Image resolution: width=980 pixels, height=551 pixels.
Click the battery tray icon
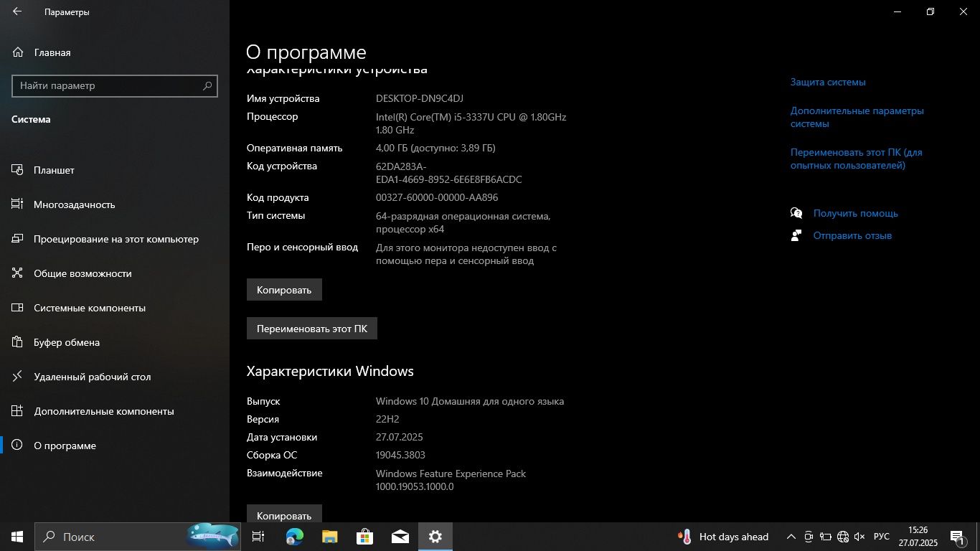pyautogui.click(x=826, y=537)
